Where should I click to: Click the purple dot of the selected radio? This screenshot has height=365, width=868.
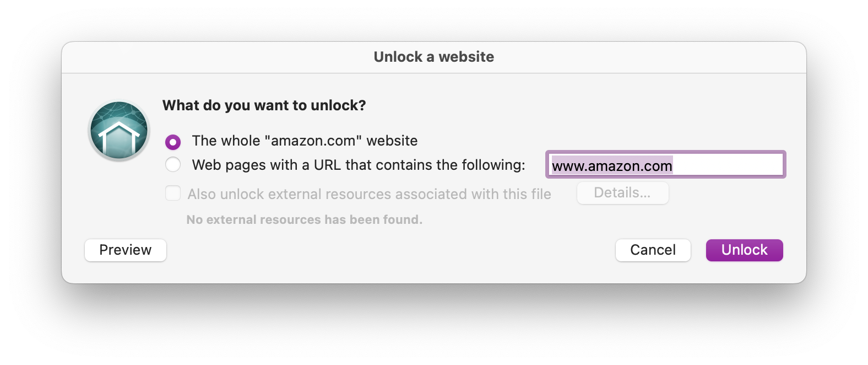coord(173,142)
